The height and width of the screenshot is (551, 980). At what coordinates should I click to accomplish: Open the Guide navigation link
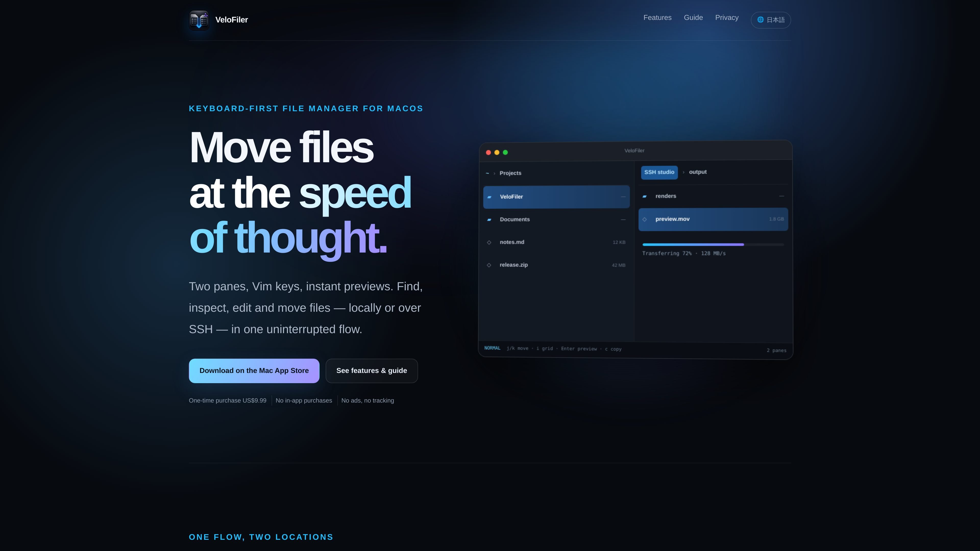coord(693,18)
